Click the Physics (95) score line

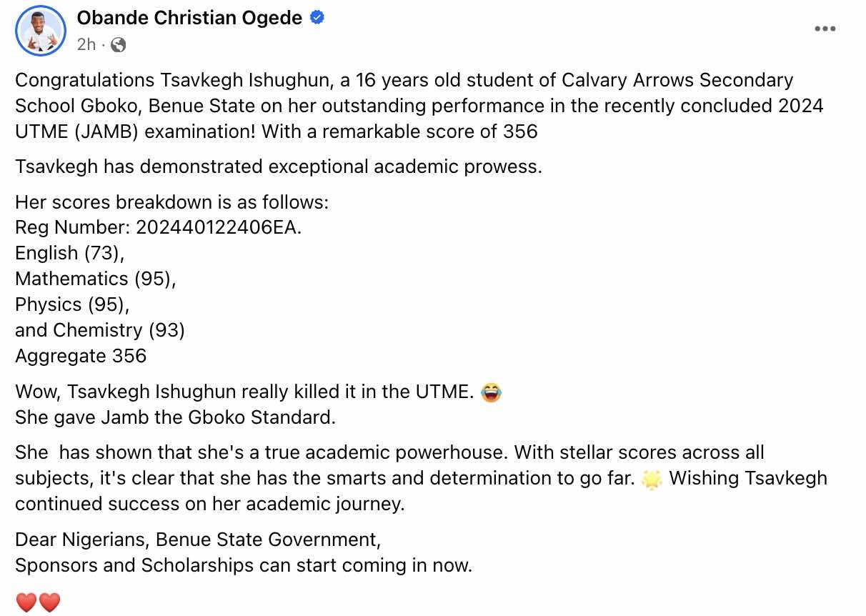point(72,304)
